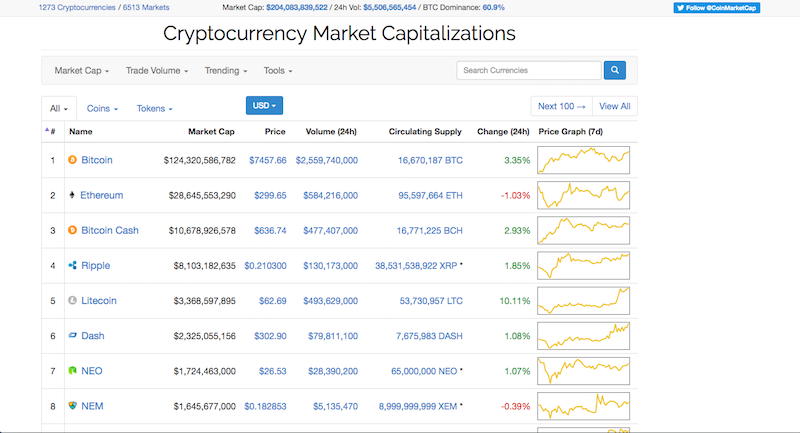Open the NEM currency link
This screenshot has height=433, width=800.
point(92,406)
